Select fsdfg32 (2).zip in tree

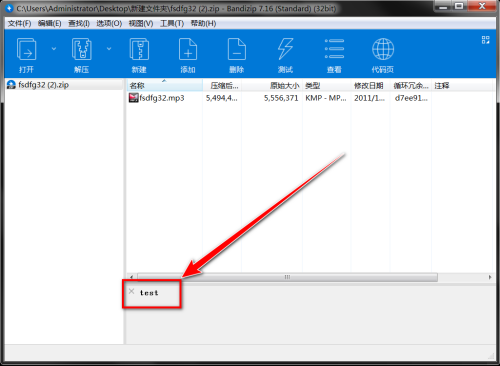[x=43, y=85]
